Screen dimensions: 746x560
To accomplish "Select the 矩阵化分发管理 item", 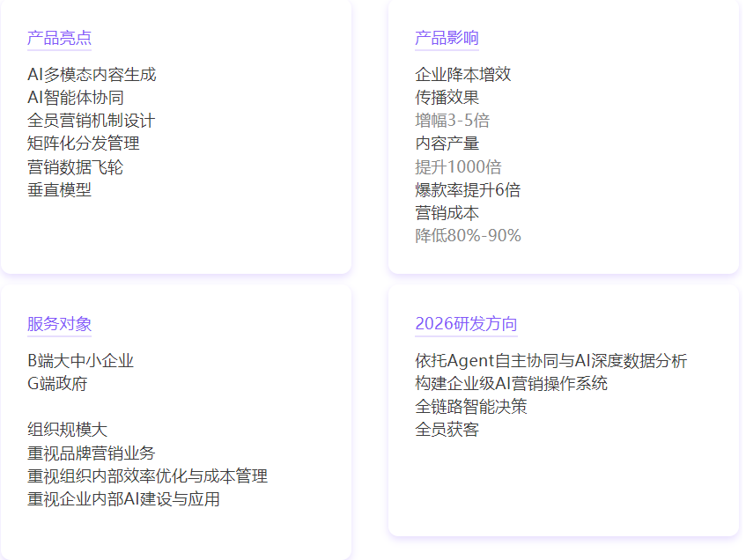I will [x=83, y=144].
